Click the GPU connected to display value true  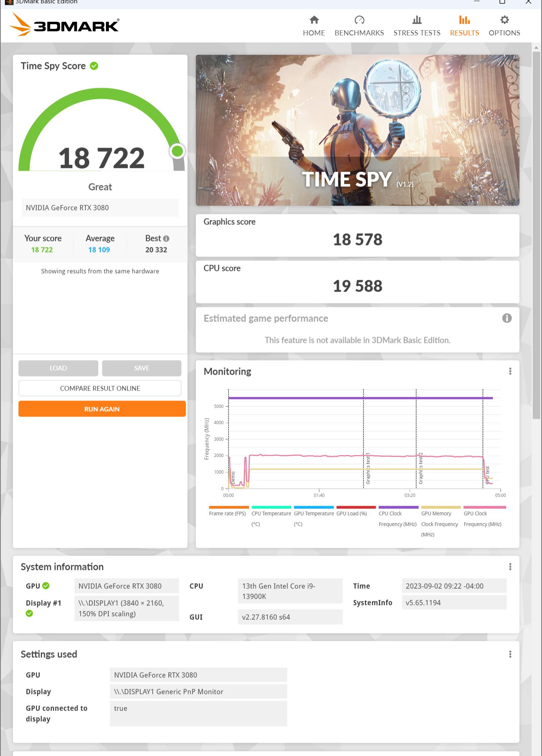[198, 714]
